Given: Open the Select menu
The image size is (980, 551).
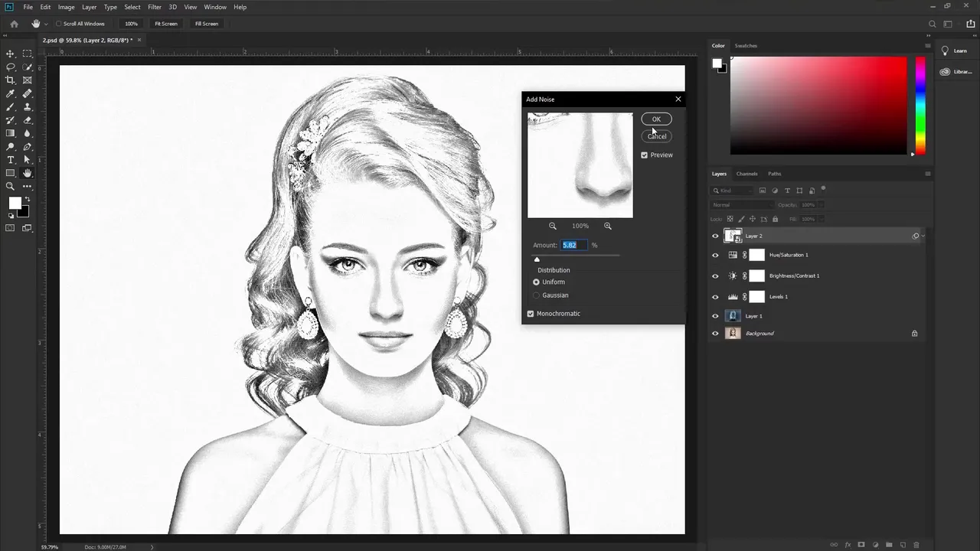Looking at the screenshot, I should (x=132, y=7).
